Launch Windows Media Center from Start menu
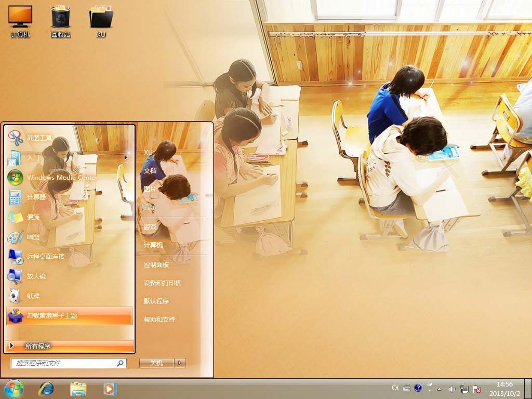Viewport: 532px width, 399px height. pos(62,177)
